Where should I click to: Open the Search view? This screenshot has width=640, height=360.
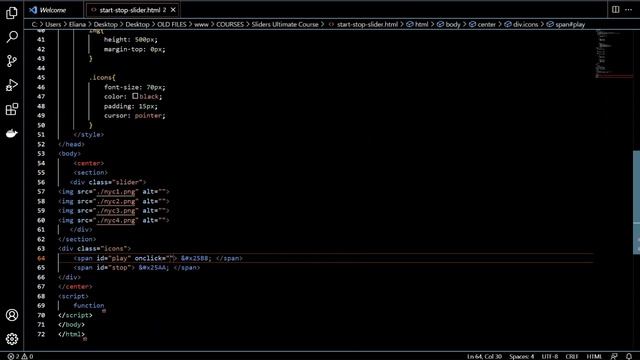12,37
